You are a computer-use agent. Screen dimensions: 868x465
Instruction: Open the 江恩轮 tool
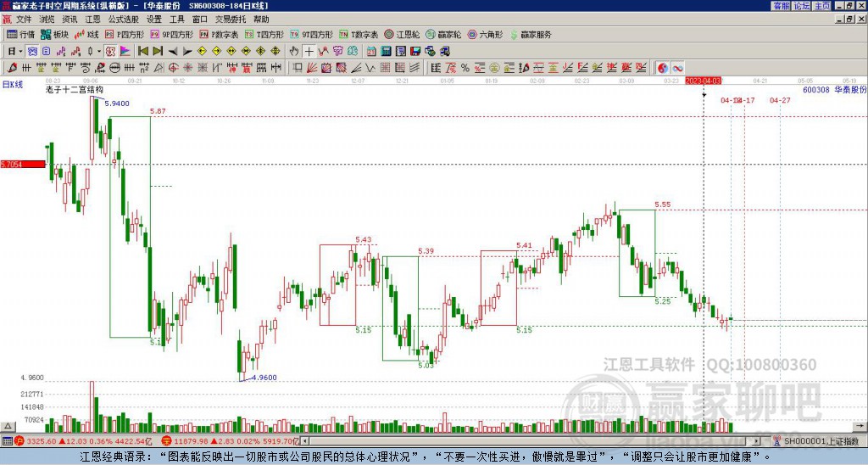[x=402, y=34]
